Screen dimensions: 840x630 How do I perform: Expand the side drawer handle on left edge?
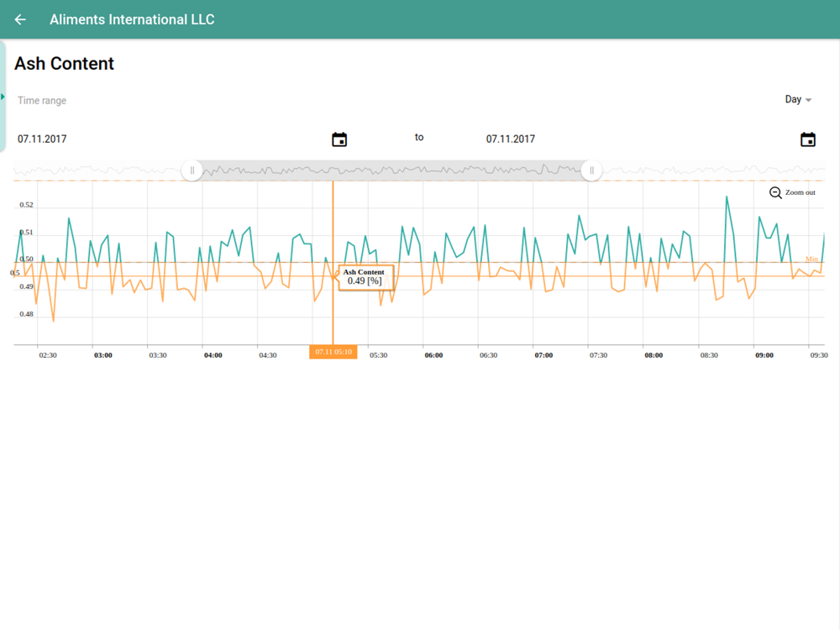click(3, 97)
